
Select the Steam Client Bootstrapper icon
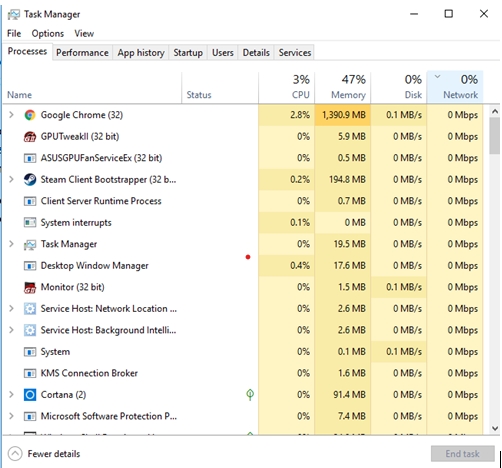[30, 180]
